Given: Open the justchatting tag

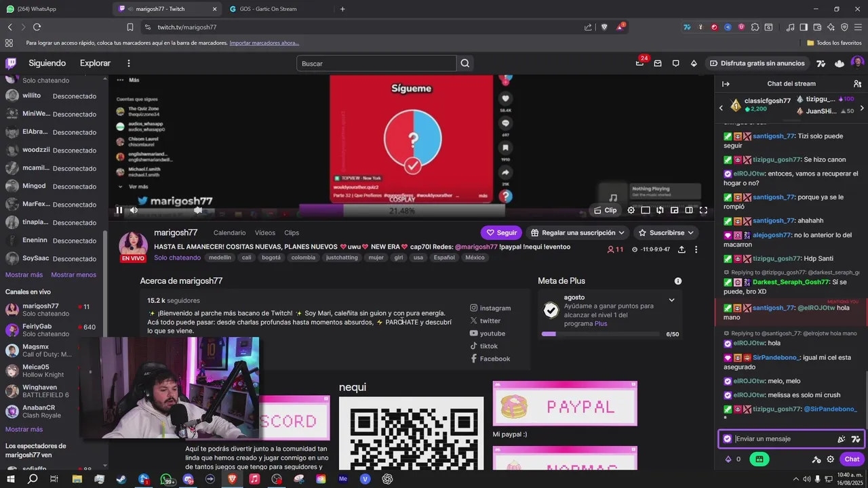Looking at the screenshot, I should tap(342, 258).
